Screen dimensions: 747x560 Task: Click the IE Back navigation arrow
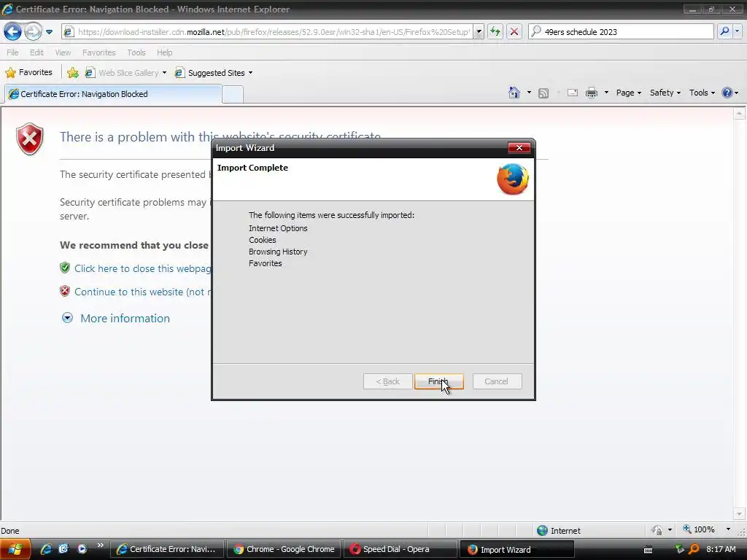12,32
